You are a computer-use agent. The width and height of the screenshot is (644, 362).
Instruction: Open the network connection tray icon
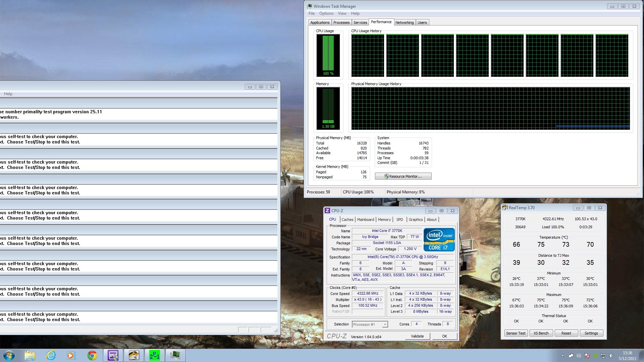coord(603,356)
